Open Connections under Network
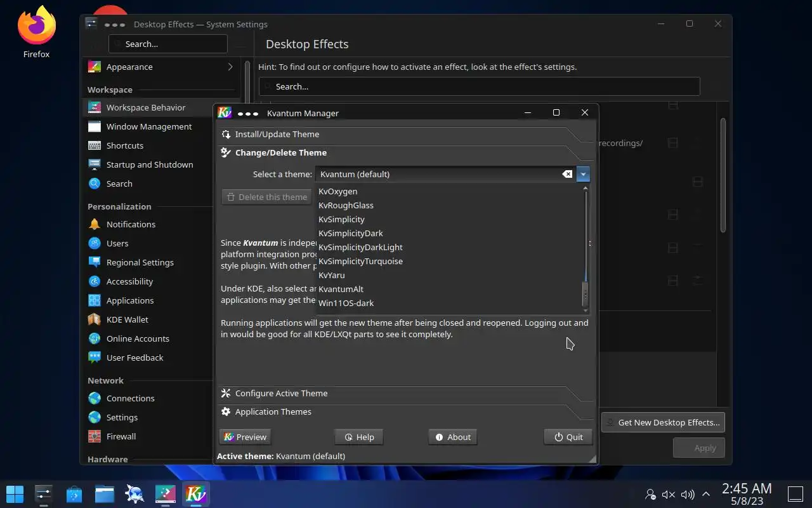812x508 pixels. (x=148, y=398)
